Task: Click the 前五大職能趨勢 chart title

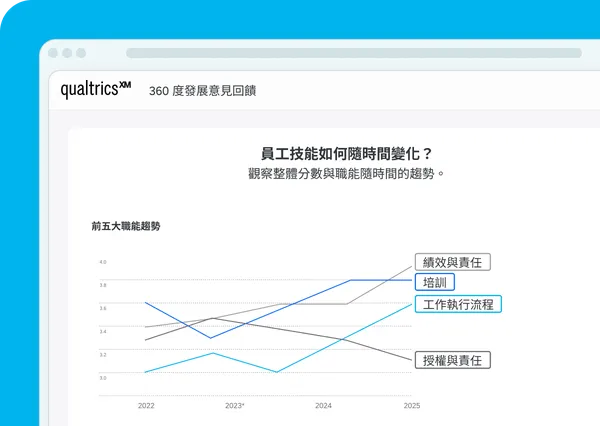Action: [x=126, y=226]
